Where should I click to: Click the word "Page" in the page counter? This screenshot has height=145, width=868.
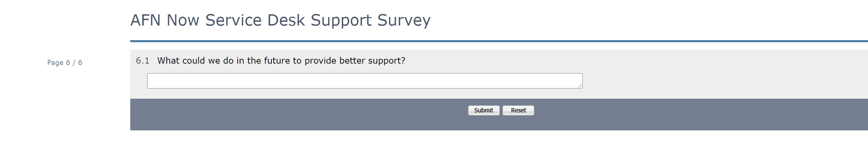pos(55,63)
